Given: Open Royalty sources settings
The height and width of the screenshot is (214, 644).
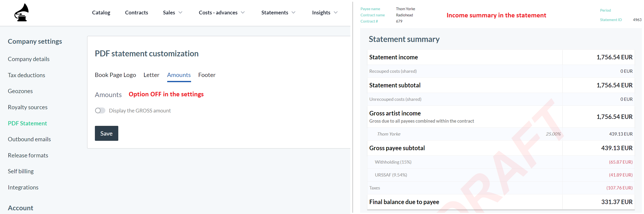Looking at the screenshot, I should click(28, 107).
